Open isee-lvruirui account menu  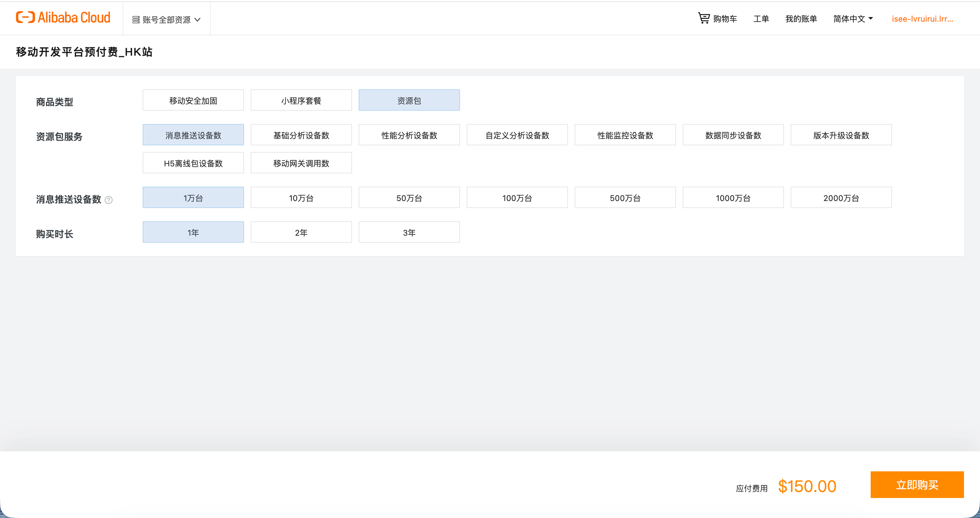(x=922, y=19)
